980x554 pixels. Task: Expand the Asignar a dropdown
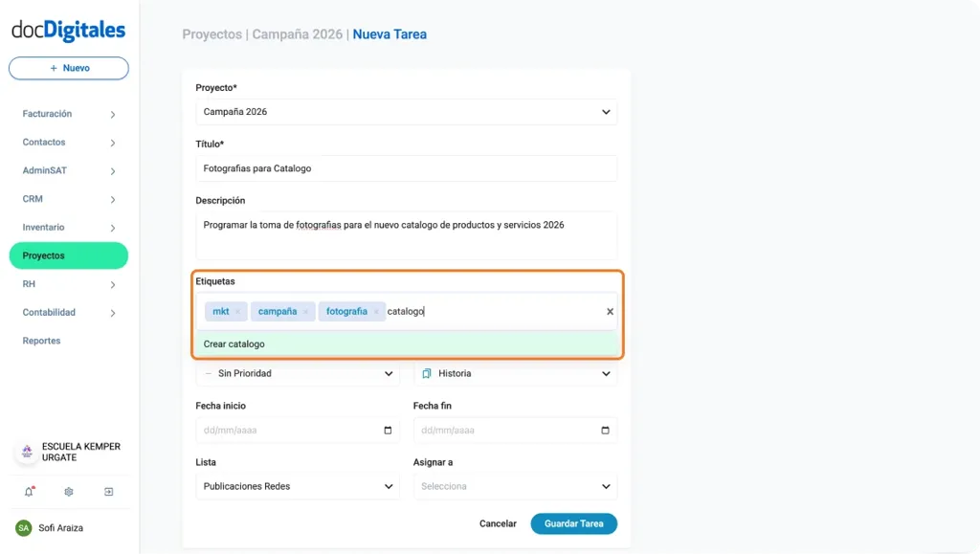click(x=515, y=486)
